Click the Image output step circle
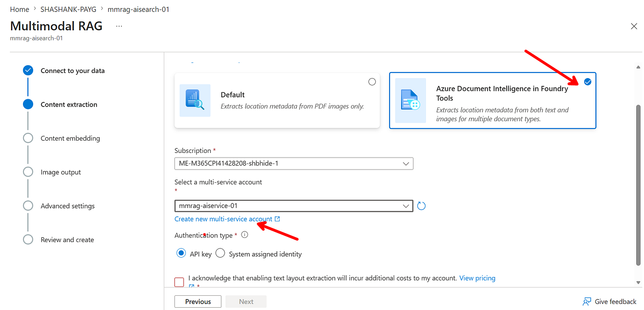 point(28,172)
